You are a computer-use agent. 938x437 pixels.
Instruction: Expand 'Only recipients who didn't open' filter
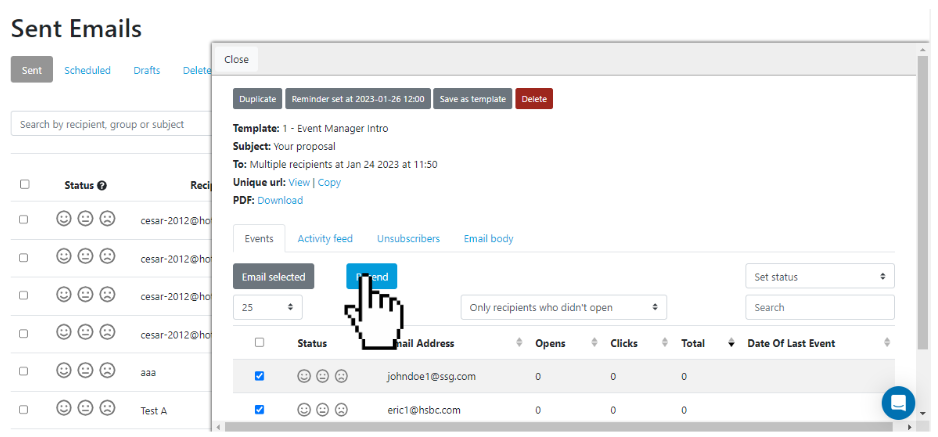[563, 308]
